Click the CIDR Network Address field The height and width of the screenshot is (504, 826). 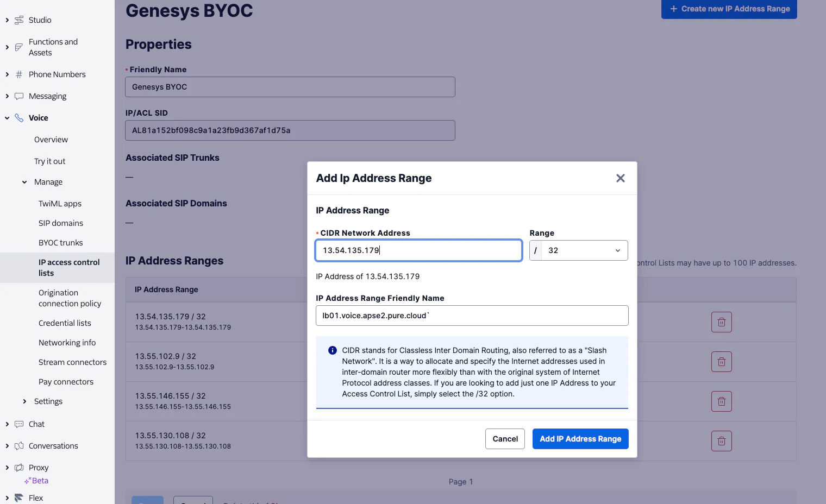[418, 250]
